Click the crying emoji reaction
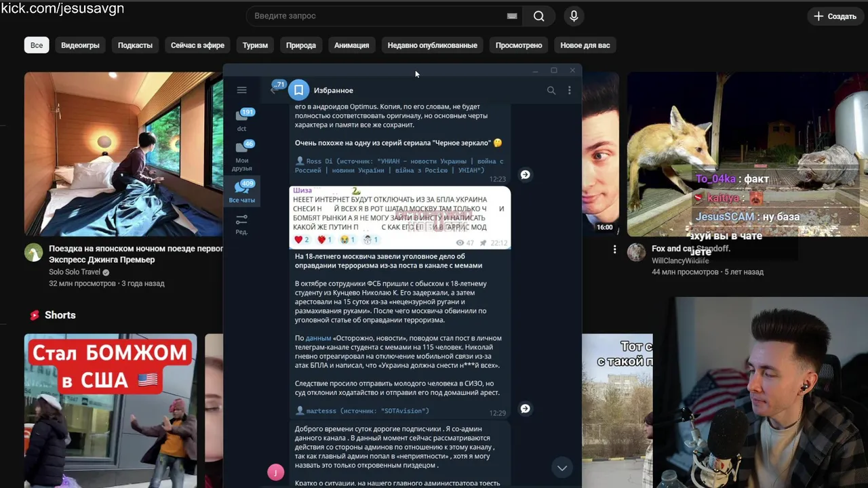The width and height of the screenshot is (868, 488). (x=348, y=240)
